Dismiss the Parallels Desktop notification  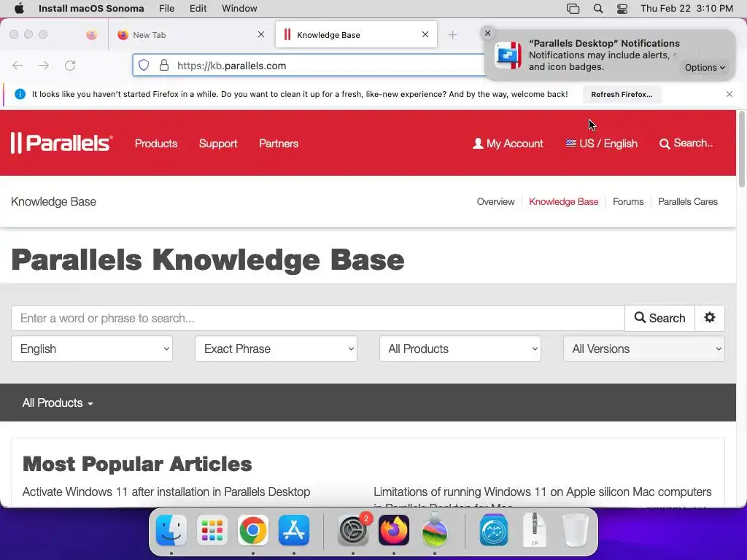[487, 34]
